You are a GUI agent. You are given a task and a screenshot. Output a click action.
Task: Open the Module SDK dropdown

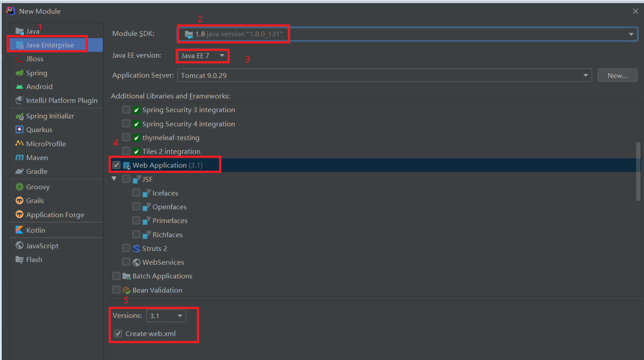coord(408,34)
